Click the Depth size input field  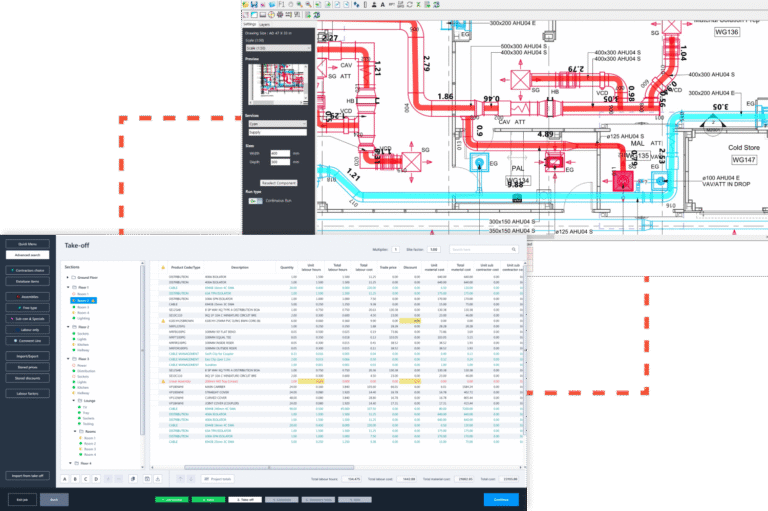point(280,162)
